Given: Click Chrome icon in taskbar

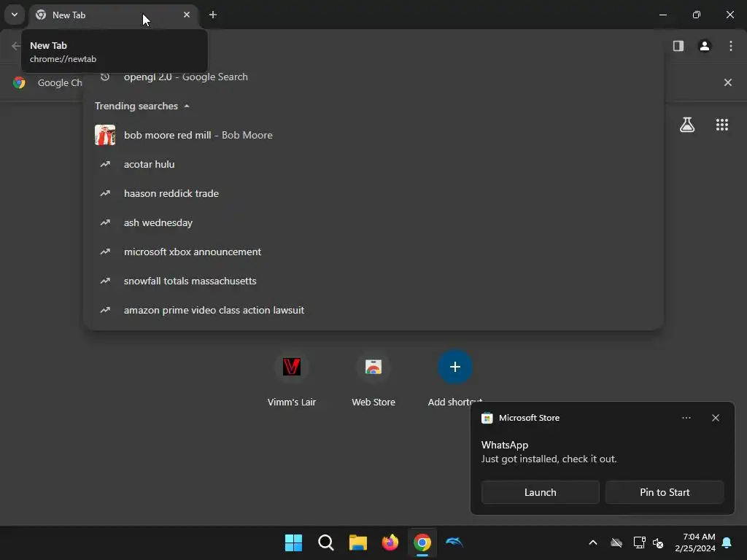Looking at the screenshot, I should [422, 542].
